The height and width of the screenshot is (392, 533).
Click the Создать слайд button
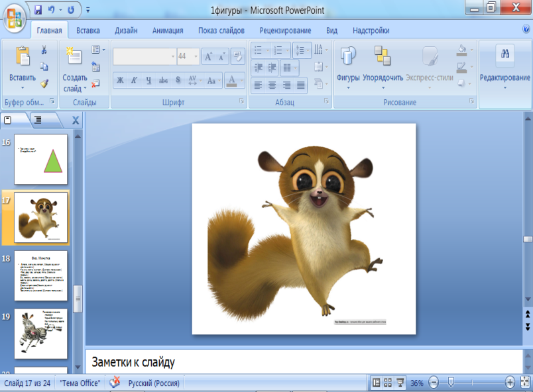point(75,69)
